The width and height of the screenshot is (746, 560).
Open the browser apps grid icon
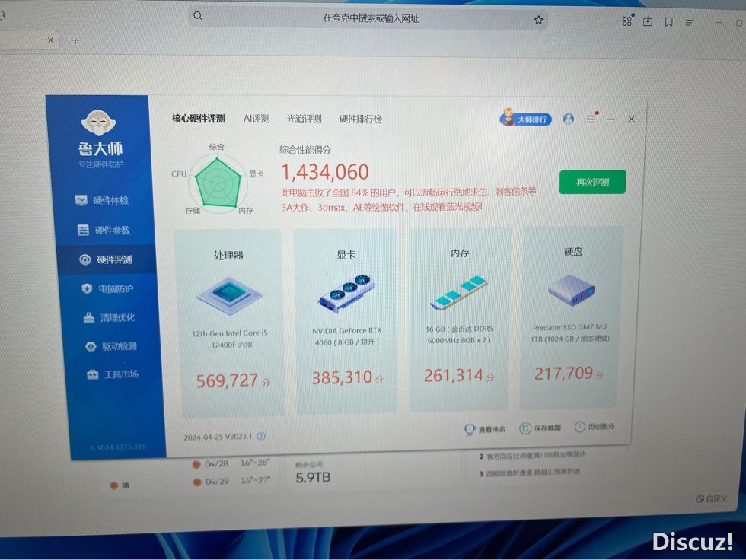coord(627,21)
